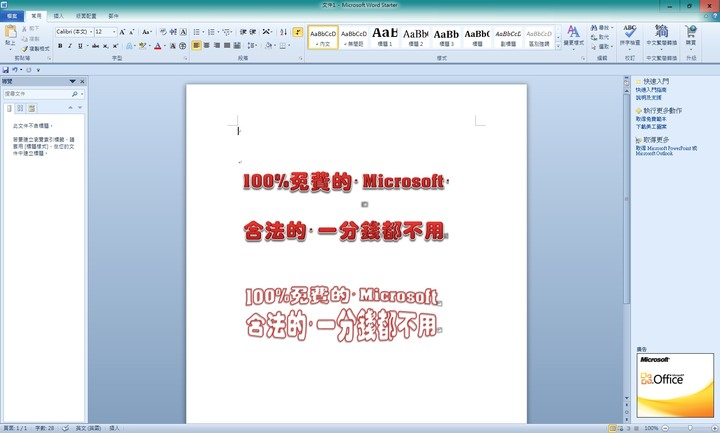Viewport: 720px width, 433px height.
Task: Toggle Italic formatting
Action: 70,46
